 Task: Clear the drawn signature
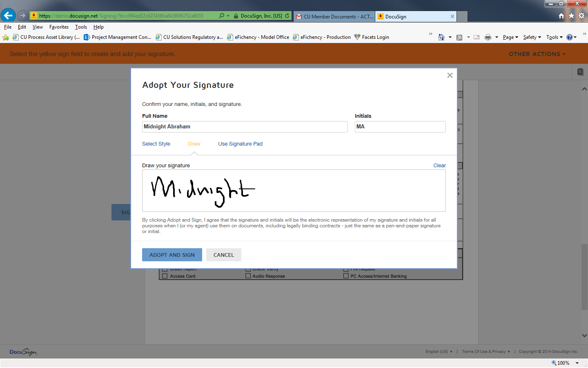point(439,166)
